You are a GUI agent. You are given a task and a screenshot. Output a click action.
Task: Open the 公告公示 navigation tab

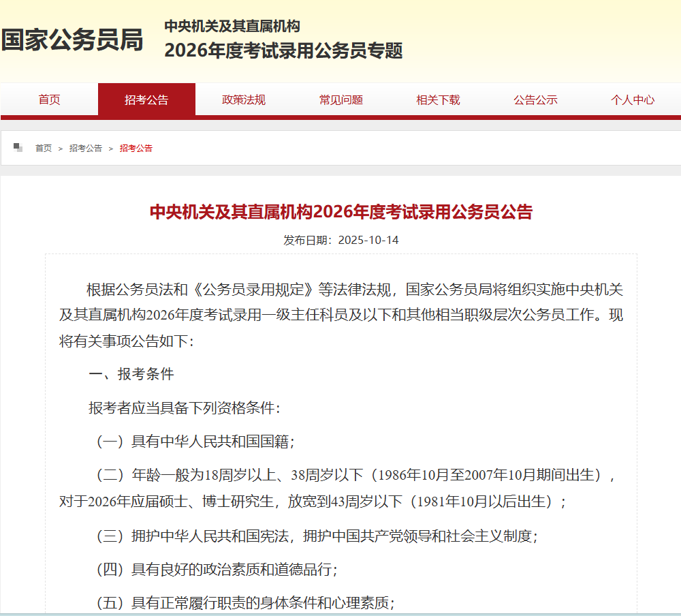pos(535,100)
